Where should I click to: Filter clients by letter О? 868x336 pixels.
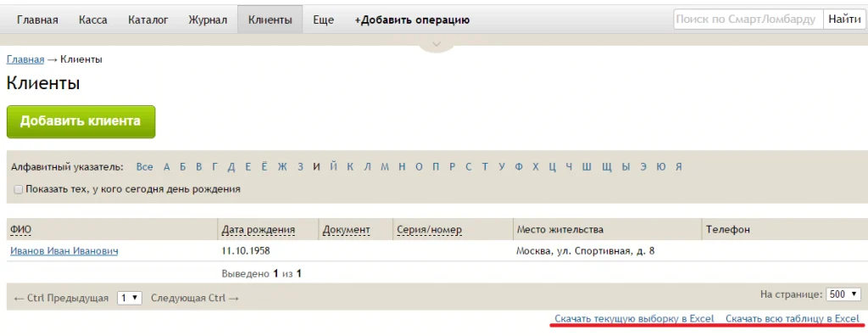tap(419, 167)
